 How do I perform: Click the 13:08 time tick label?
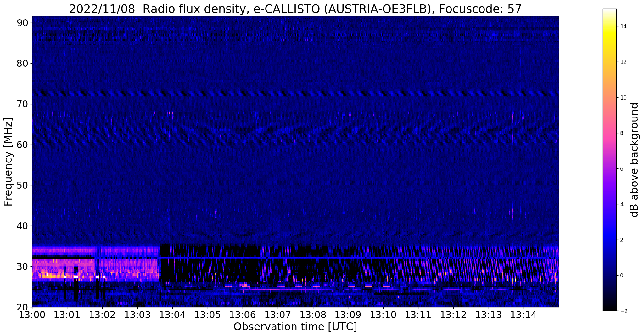(313, 315)
